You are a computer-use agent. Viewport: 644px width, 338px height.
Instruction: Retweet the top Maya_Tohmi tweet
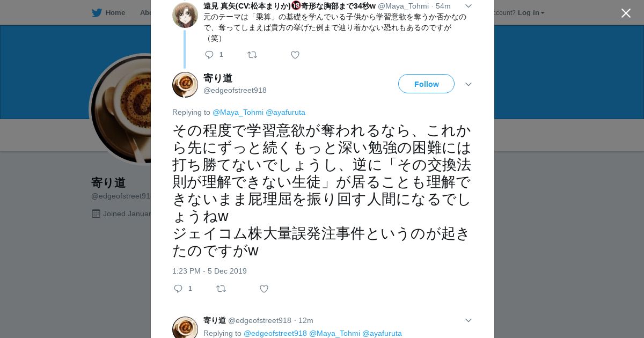(x=252, y=55)
